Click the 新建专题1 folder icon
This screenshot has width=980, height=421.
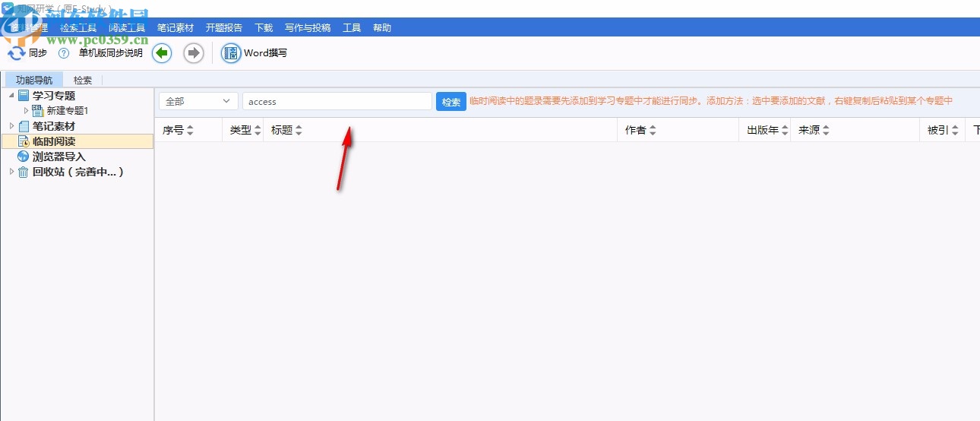pyautogui.click(x=38, y=111)
